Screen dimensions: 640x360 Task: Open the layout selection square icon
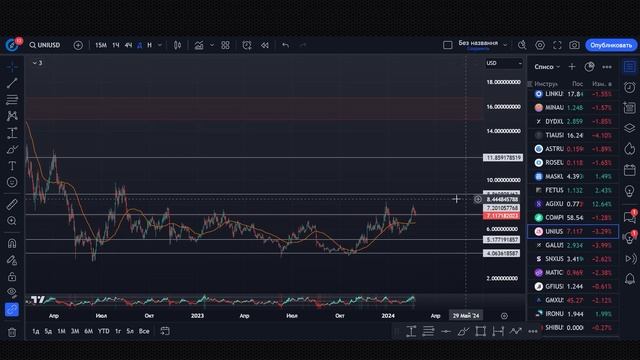click(x=447, y=45)
